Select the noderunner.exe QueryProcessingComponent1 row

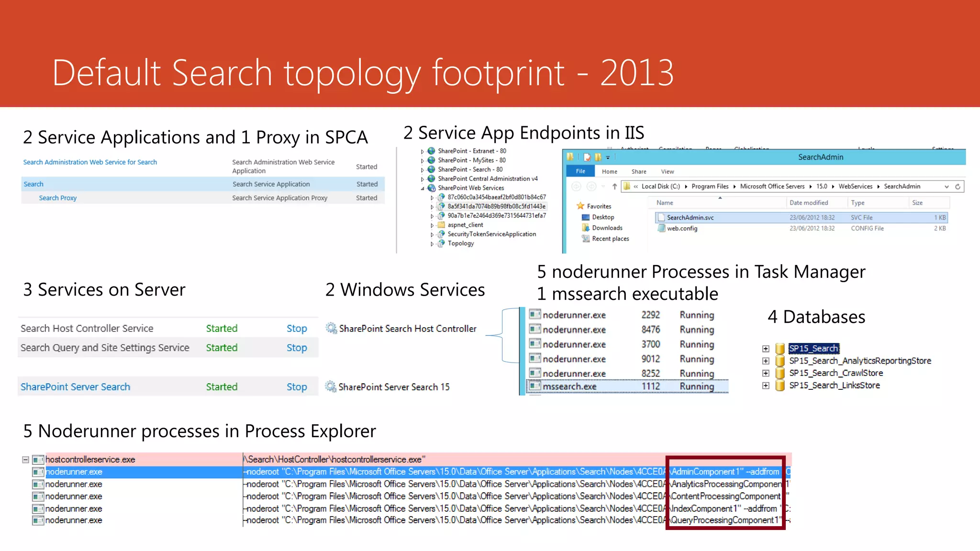pos(412,520)
